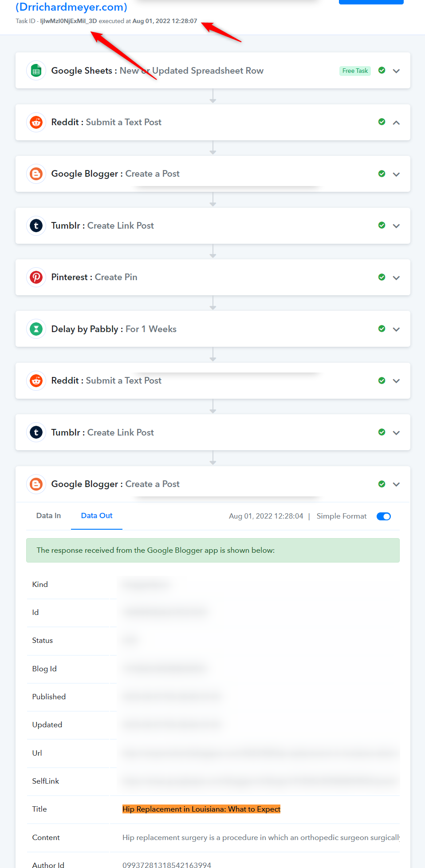Click the Free Task badge
This screenshot has height=868, width=425.
click(x=355, y=71)
